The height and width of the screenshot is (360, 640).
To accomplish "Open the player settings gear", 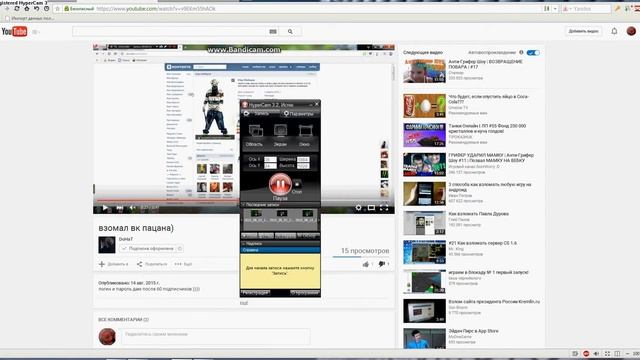I will [x=358, y=208].
